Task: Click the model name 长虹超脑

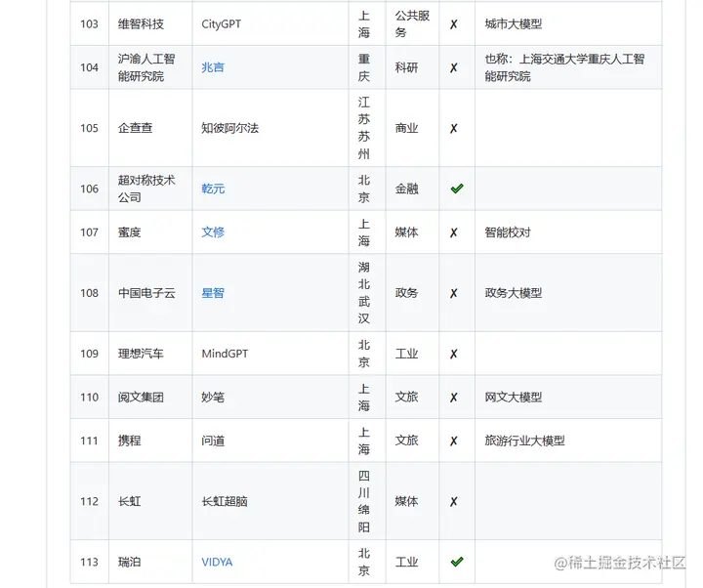Action: click(x=225, y=501)
